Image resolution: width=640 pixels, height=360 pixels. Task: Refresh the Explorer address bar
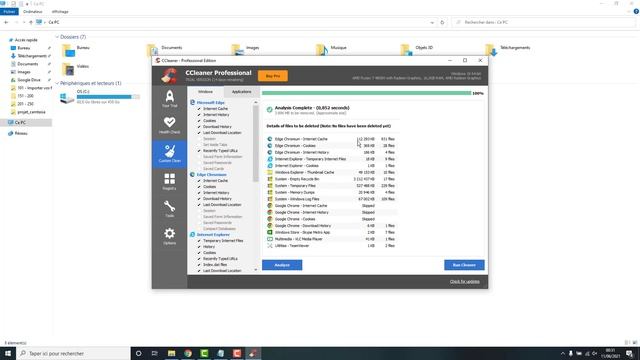pyautogui.click(x=442, y=22)
